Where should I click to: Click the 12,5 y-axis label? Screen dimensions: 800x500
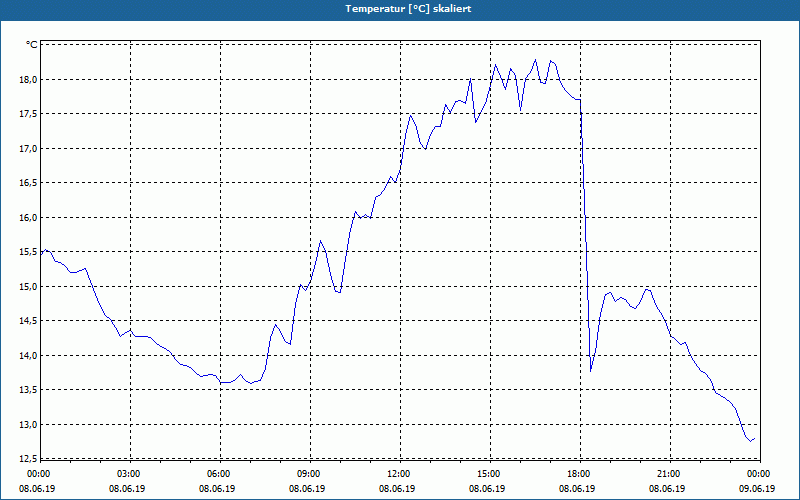click(29, 459)
